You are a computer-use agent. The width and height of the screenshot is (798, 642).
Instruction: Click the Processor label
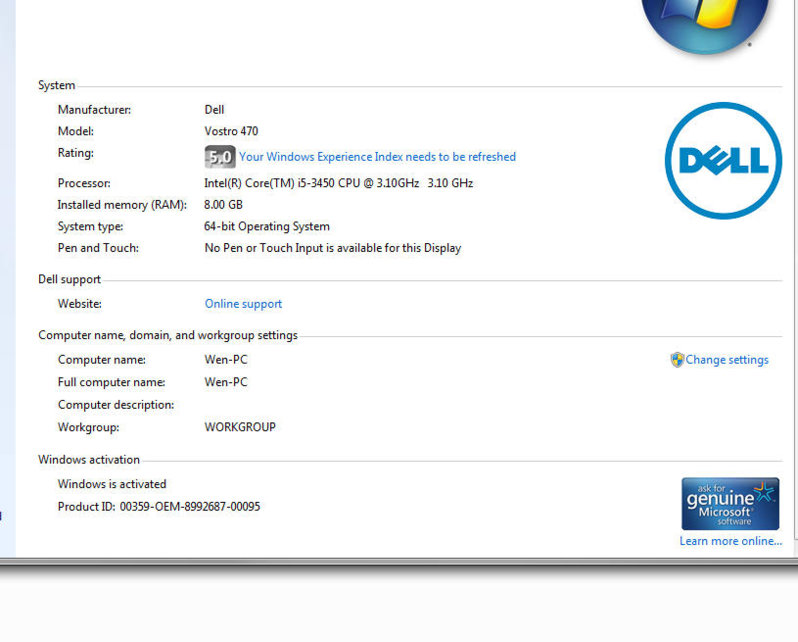click(x=84, y=183)
